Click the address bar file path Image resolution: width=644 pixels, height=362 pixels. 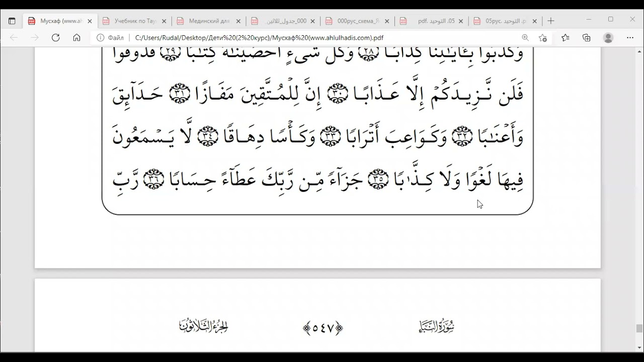click(x=259, y=38)
